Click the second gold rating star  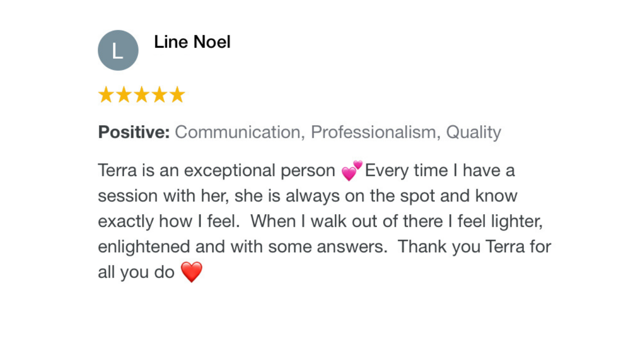point(124,95)
